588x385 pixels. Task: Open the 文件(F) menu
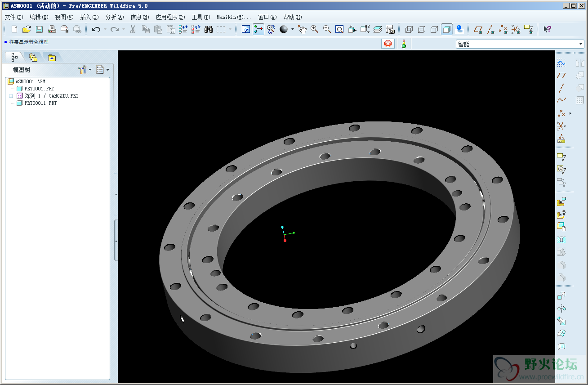[13, 17]
